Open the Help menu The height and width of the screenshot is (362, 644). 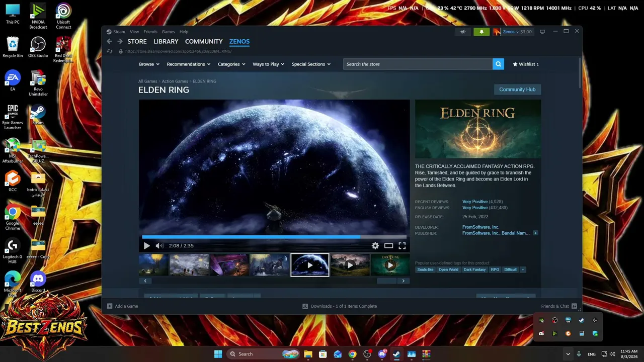(184, 32)
